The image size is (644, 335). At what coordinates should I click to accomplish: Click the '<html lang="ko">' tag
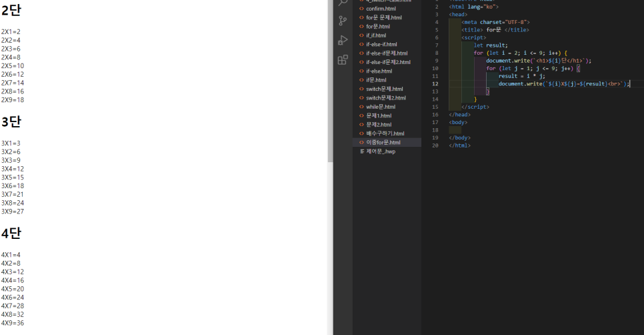point(473,7)
